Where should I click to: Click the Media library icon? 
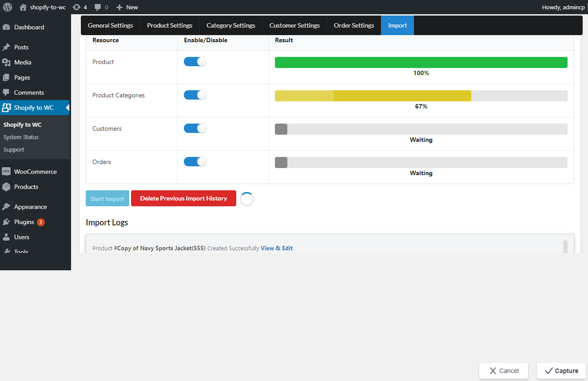click(6, 62)
